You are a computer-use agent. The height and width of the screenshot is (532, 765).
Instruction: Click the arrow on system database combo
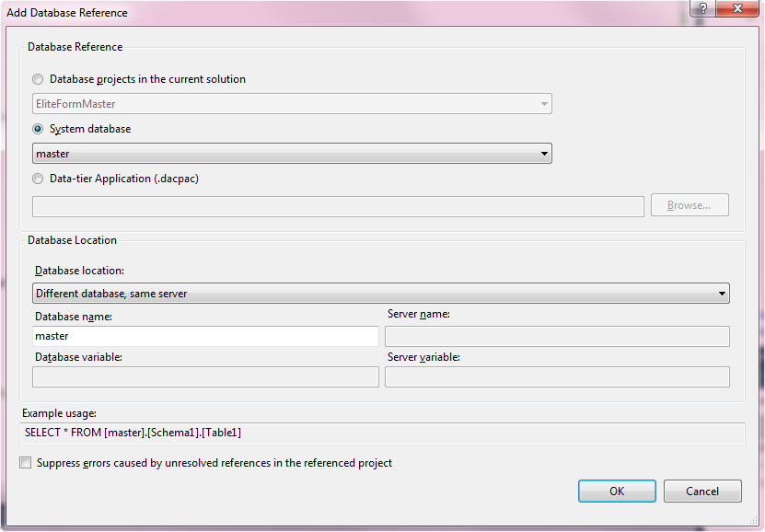click(x=544, y=154)
